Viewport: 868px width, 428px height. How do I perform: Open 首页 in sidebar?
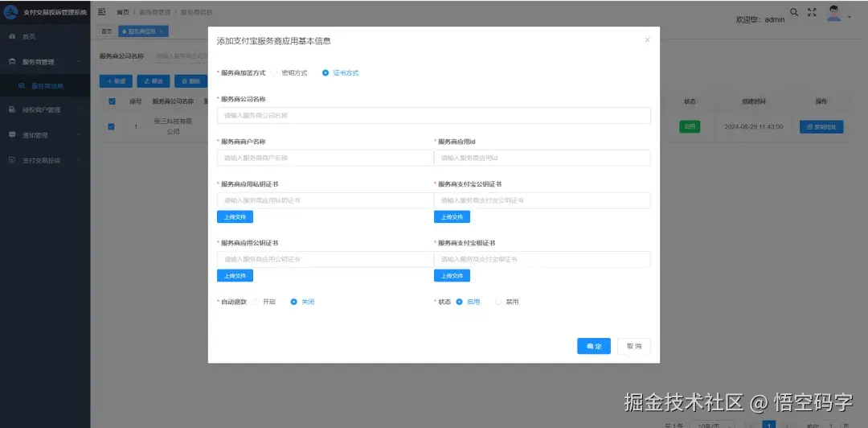tap(45, 36)
